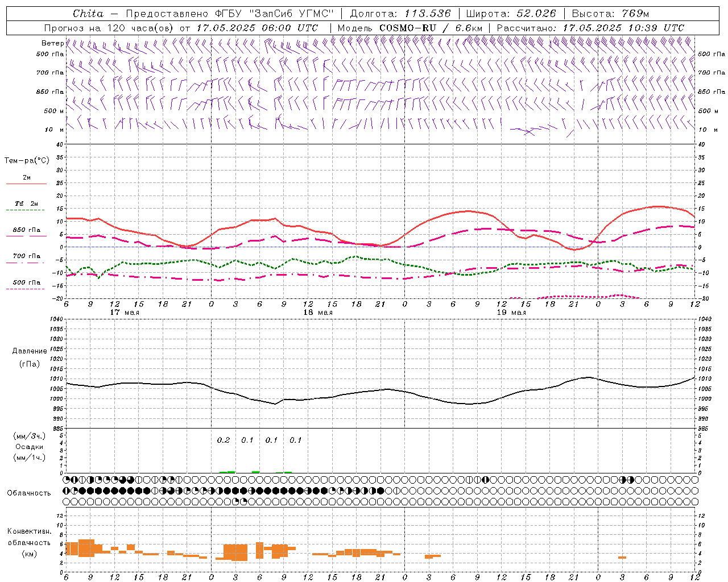
Task: Click the "19 мая" date label
Action: [x=511, y=313]
